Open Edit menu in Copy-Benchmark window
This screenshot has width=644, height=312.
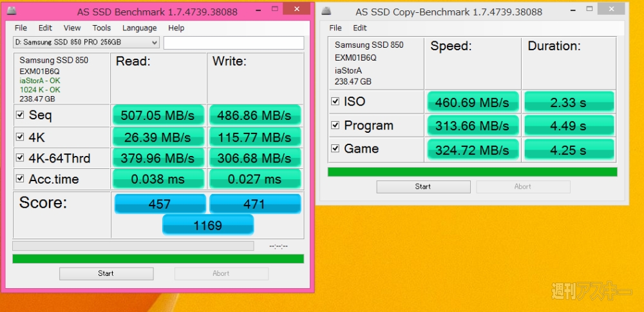(x=360, y=28)
